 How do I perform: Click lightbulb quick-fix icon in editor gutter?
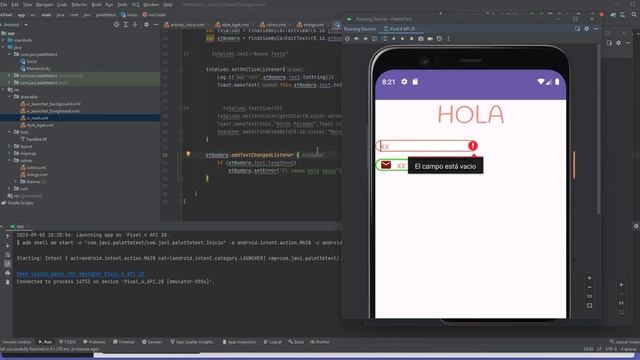[x=188, y=154]
